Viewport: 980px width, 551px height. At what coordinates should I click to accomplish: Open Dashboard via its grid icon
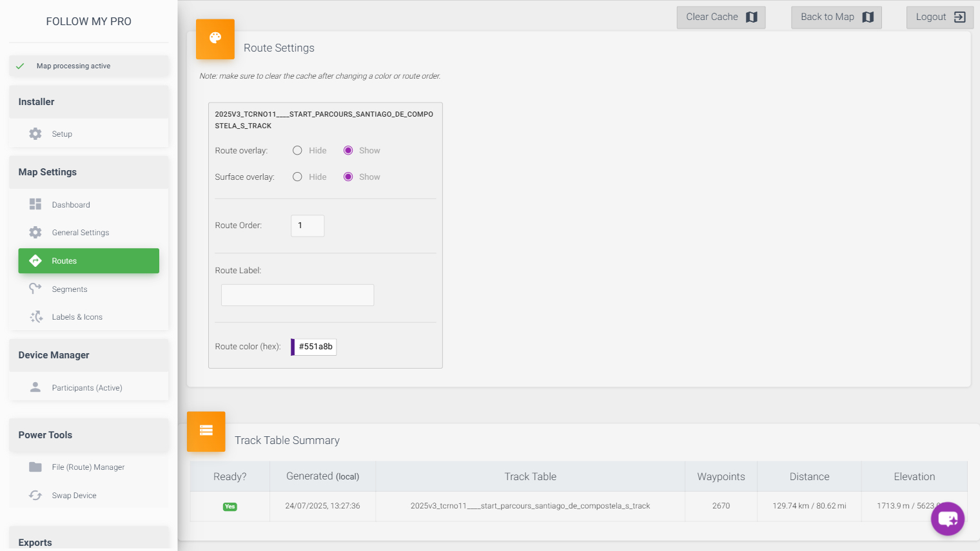(35, 204)
